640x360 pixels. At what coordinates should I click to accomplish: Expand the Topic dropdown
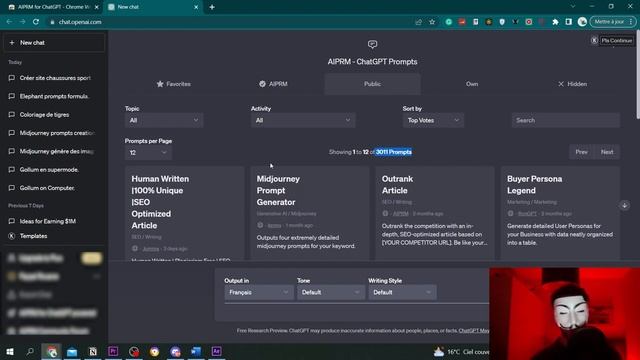164,120
